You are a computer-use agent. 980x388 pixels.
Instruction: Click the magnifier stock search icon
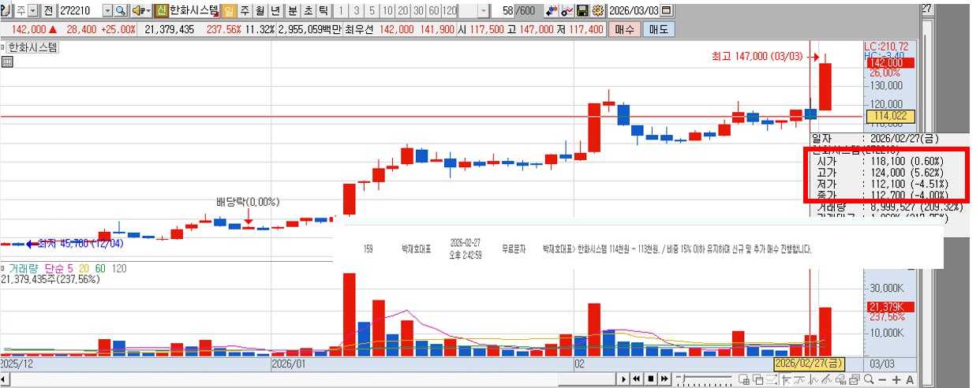[120, 11]
